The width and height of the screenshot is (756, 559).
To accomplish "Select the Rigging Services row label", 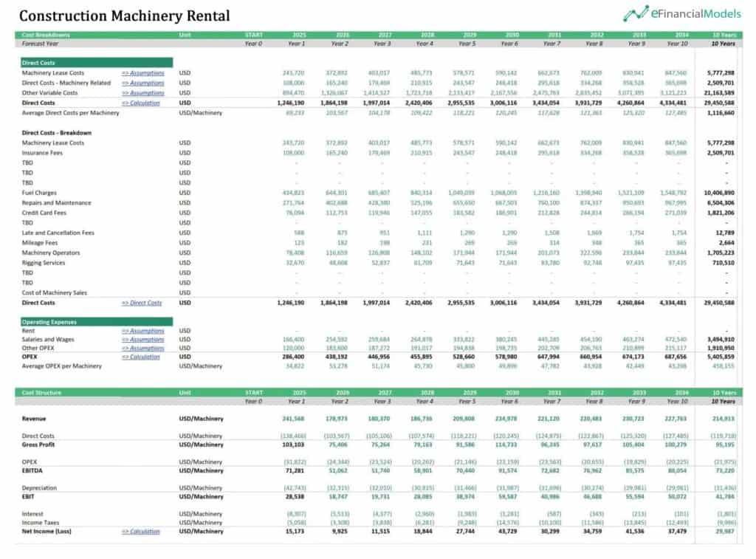I will click(x=43, y=263).
